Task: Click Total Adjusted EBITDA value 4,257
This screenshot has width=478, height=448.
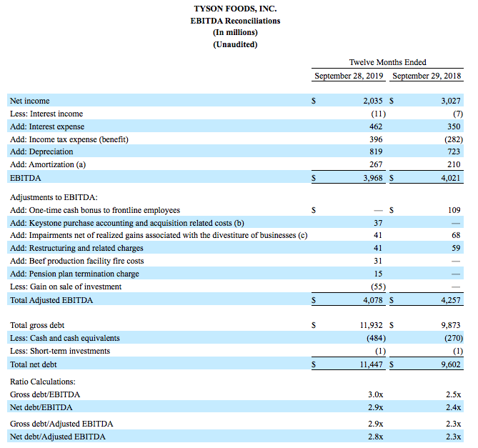Action: [451, 300]
